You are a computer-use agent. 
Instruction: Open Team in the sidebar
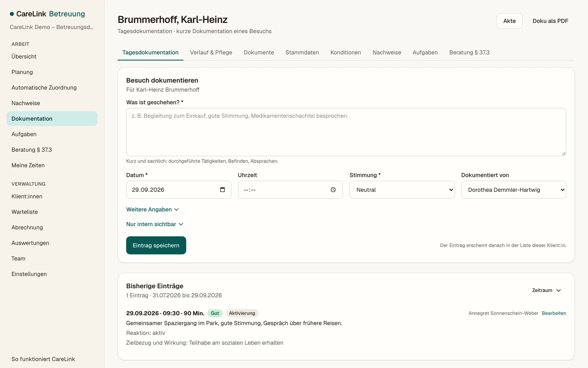(52, 259)
